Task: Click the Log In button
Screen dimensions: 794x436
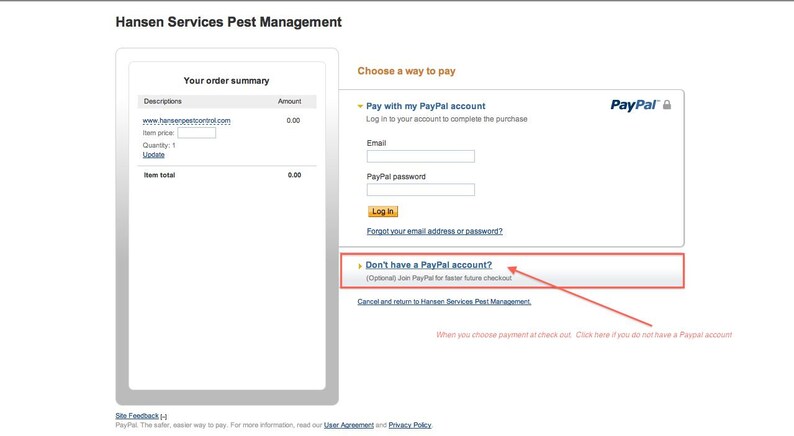Action: click(383, 211)
